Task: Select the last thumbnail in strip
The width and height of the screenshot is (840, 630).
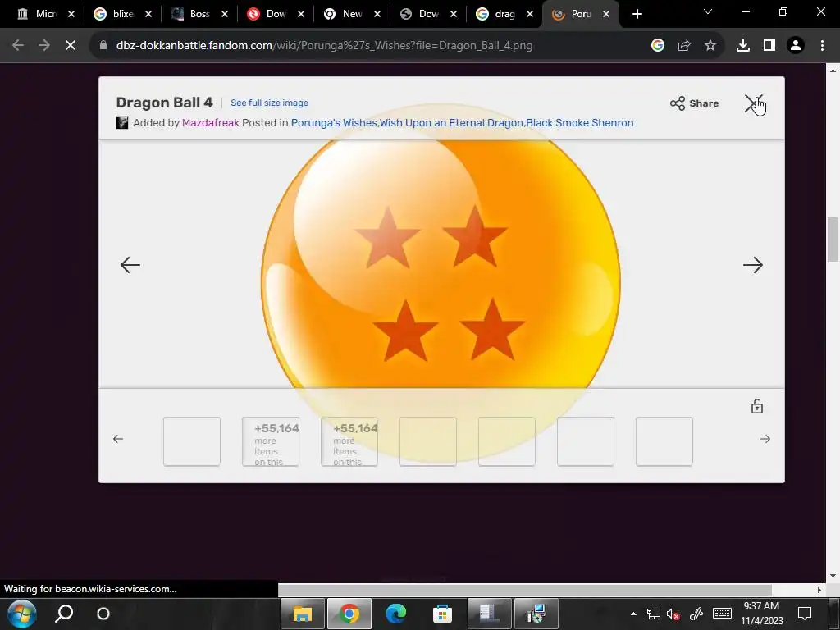Action: pyautogui.click(x=664, y=441)
